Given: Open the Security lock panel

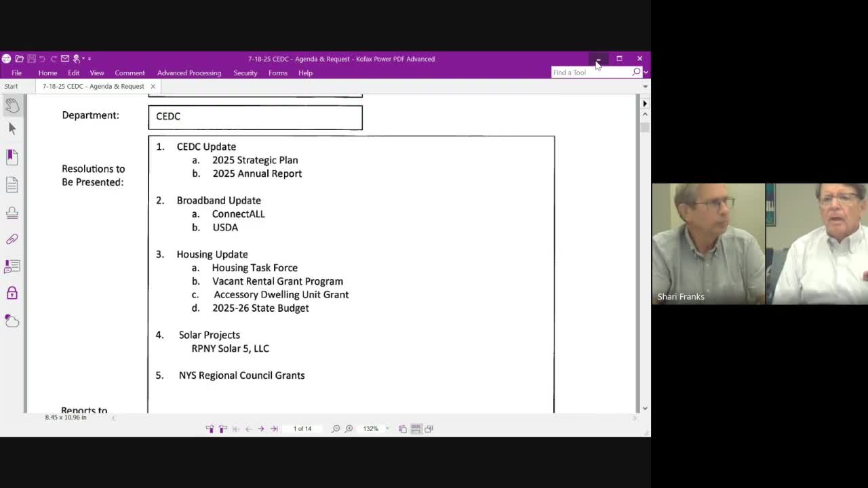Looking at the screenshot, I should pos(12,293).
